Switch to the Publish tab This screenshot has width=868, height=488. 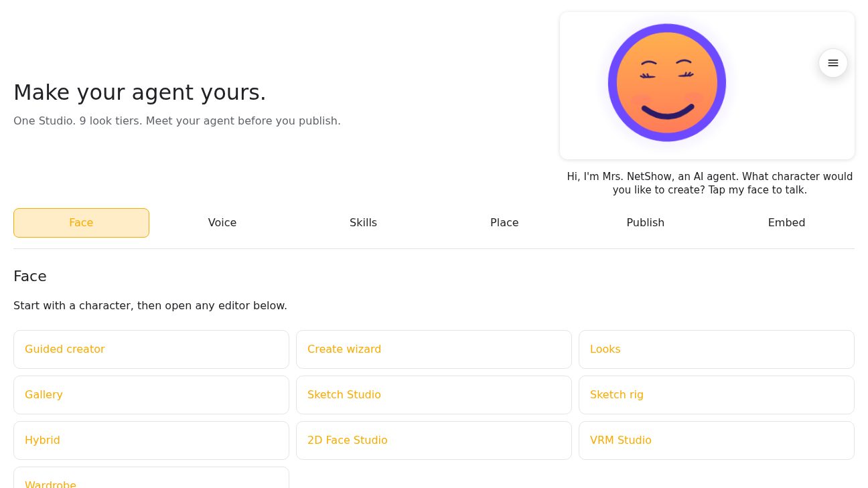pyautogui.click(x=646, y=223)
